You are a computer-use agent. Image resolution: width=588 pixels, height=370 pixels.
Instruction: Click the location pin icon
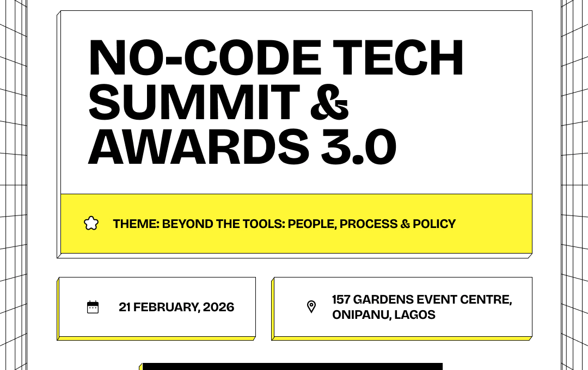(311, 307)
